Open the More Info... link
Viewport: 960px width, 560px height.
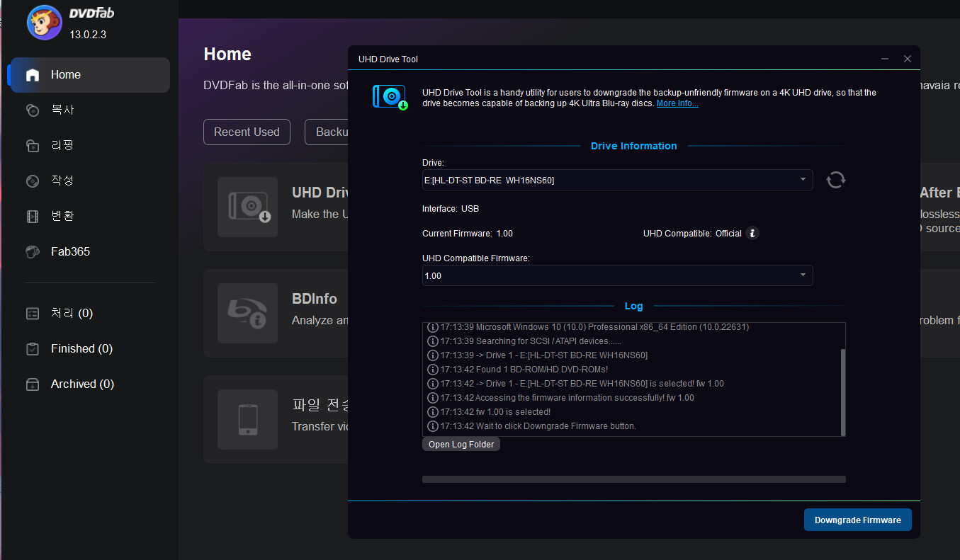tap(677, 103)
